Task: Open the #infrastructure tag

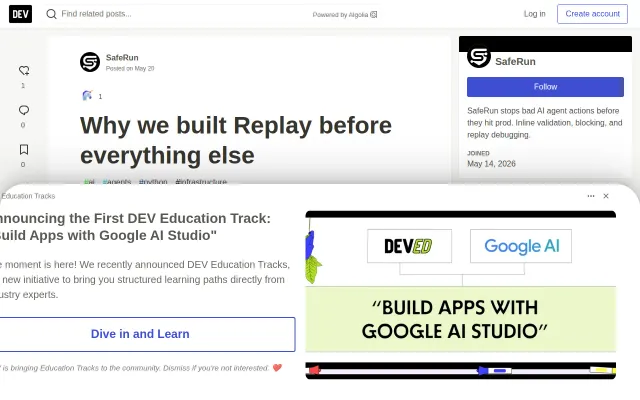Action: pos(201,182)
